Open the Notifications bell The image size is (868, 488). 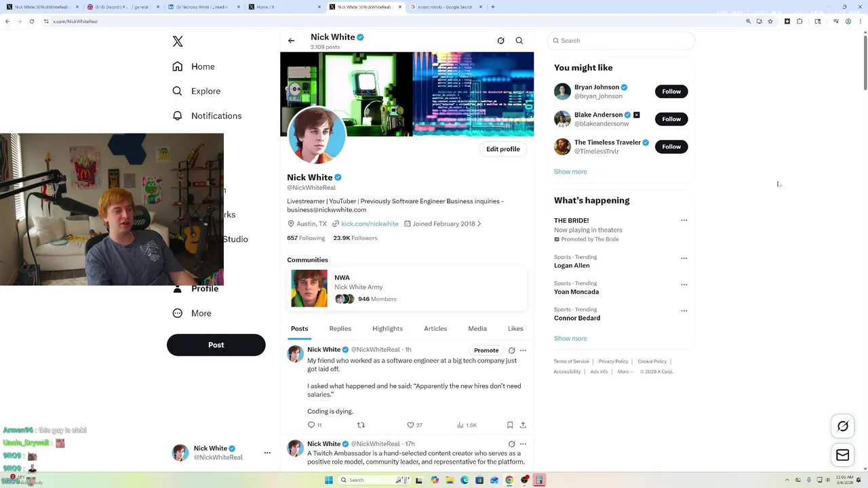(207, 116)
